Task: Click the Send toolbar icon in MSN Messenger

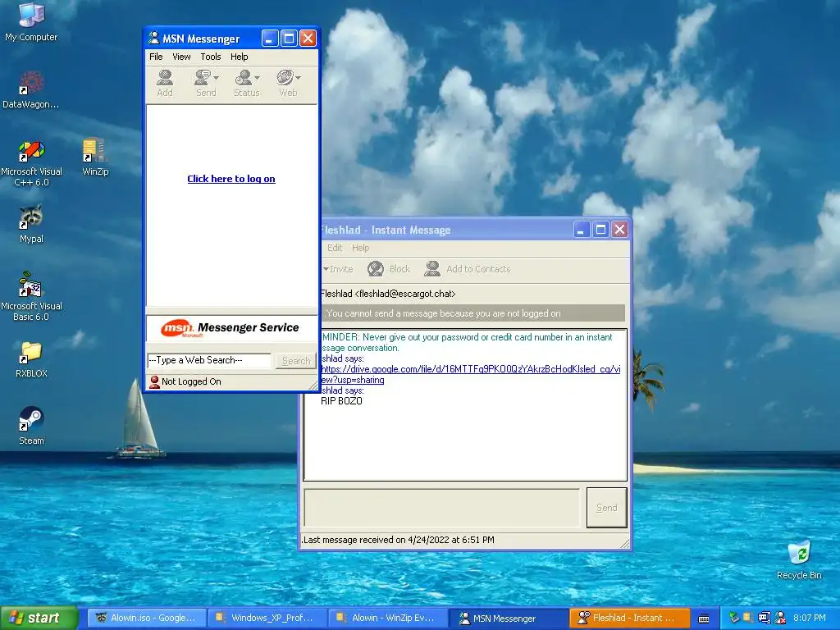Action: click(206, 83)
